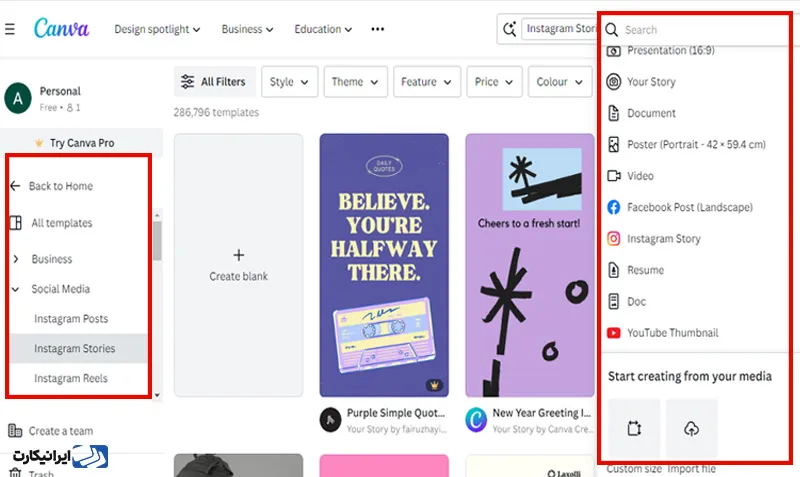Click the Create blank card

238,265
